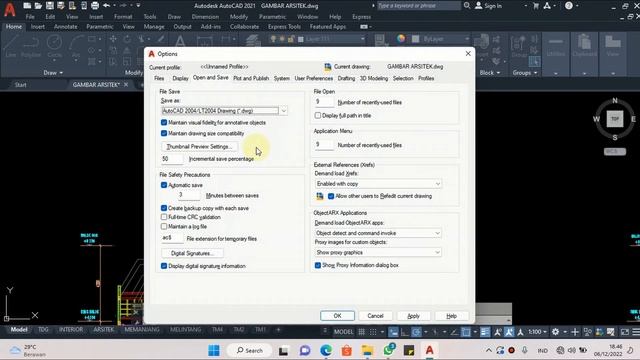
Task: Click Help in the Options dialog
Action: pos(451,316)
